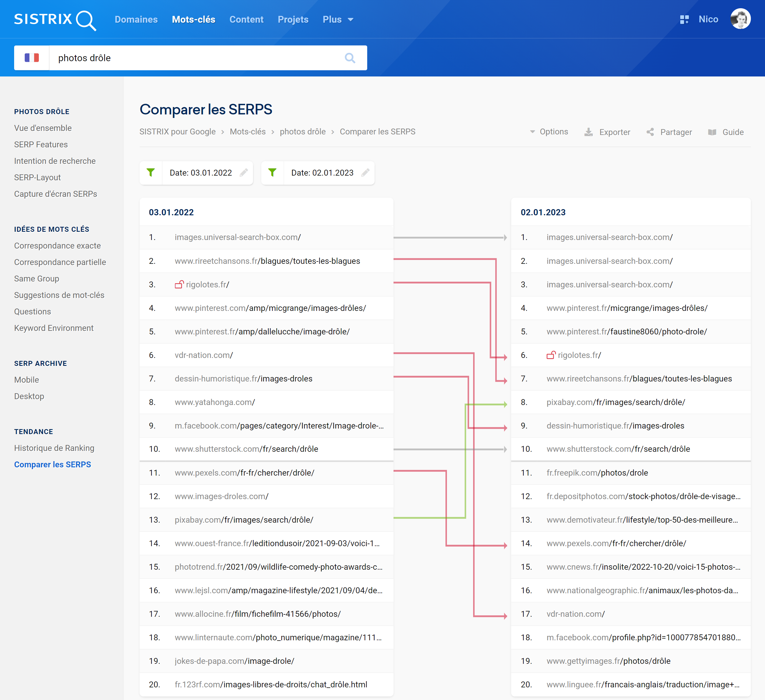
Task: Open the Content navigation tab
Action: point(246,19)
